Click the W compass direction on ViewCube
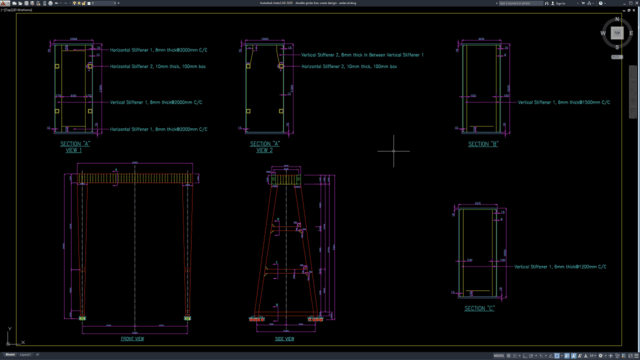The width and height of the screenshot is (640, 360). coord(603,33)
